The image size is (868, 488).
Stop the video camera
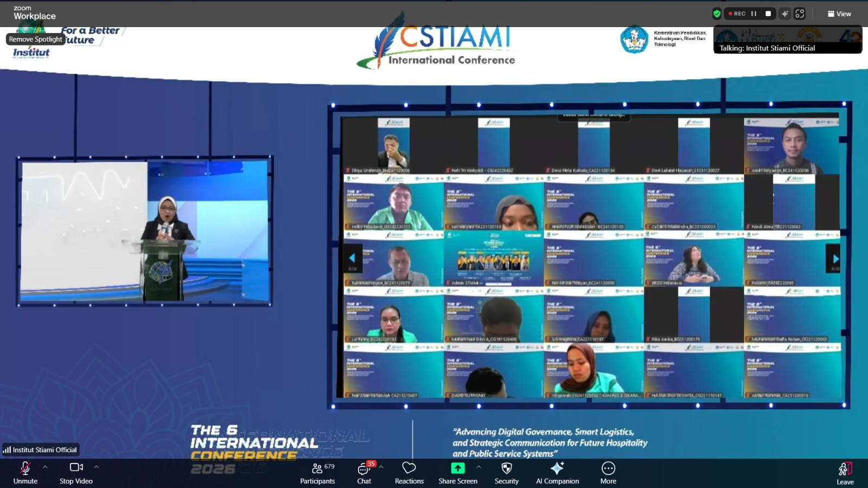pos(76,472)
